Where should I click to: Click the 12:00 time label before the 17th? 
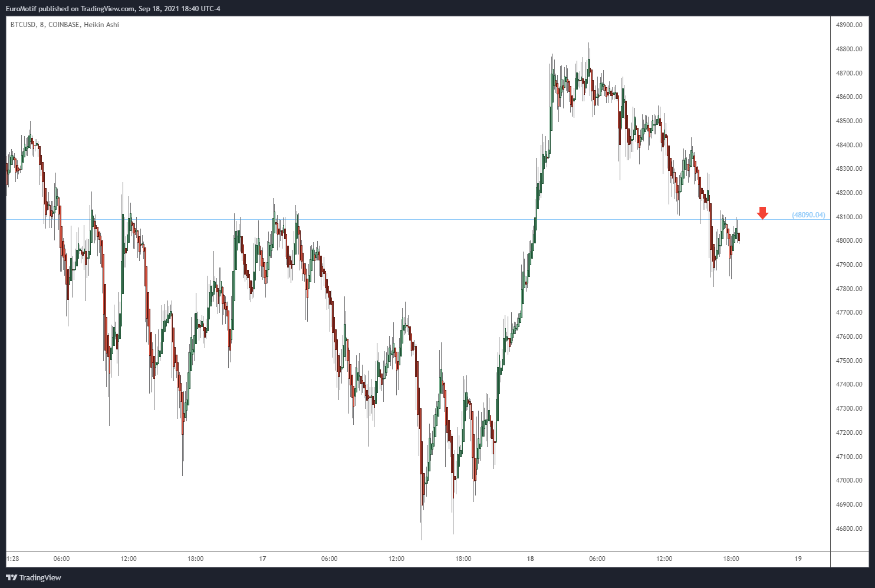click(x=129, y=559)
